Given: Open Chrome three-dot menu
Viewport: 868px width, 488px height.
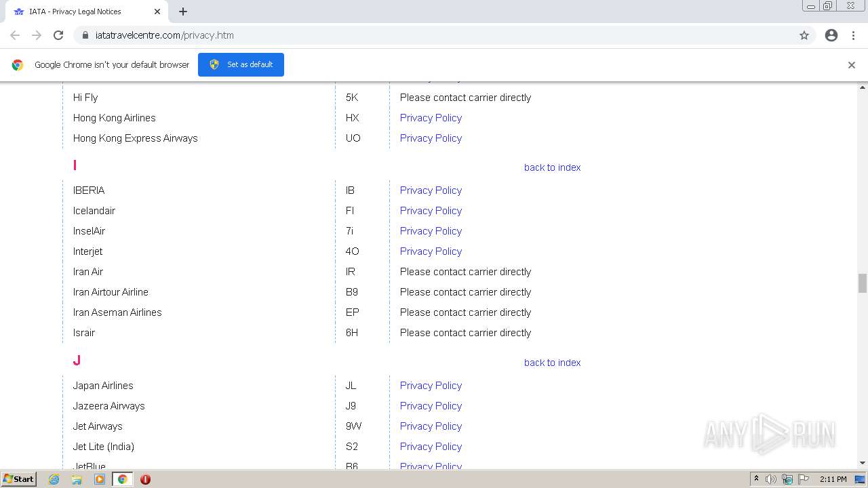Looking at the screenshot, I should click(x=853, y=35).
